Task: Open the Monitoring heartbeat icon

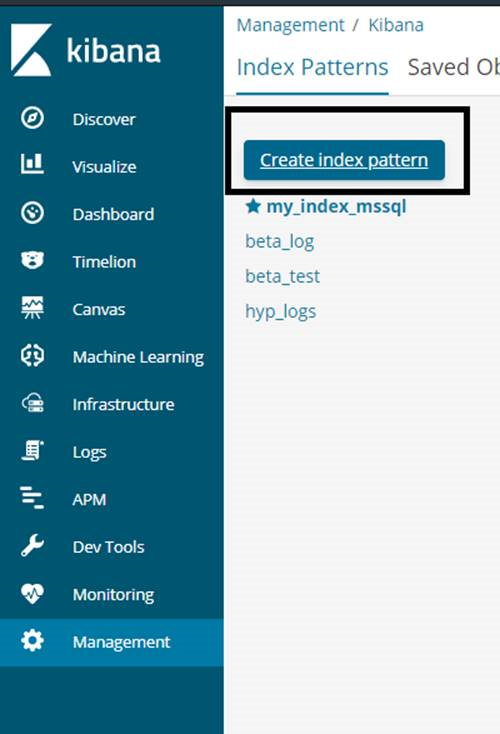Action: coord(32,594)
